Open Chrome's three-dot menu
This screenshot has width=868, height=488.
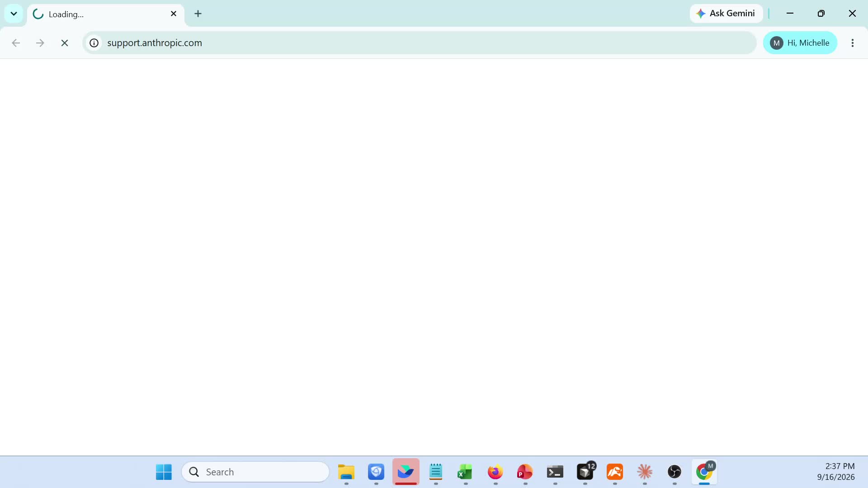(x=853, y=43)
